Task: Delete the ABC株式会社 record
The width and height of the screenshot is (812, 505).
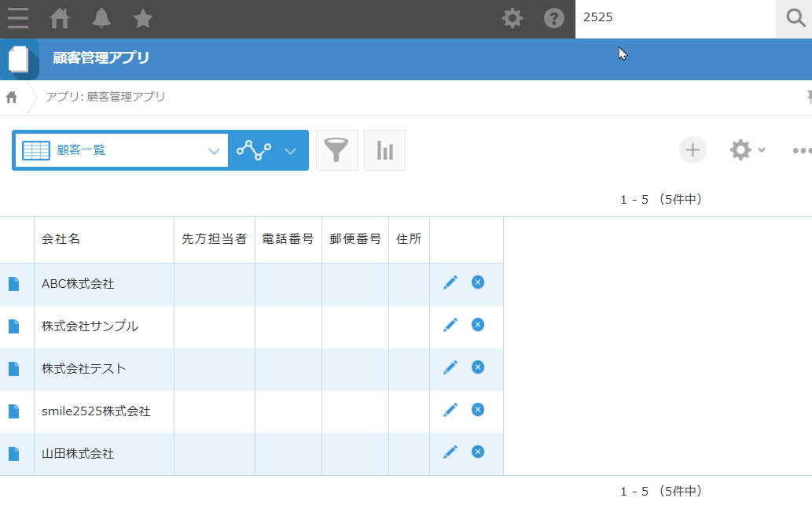Action: [x=477, y=282]
